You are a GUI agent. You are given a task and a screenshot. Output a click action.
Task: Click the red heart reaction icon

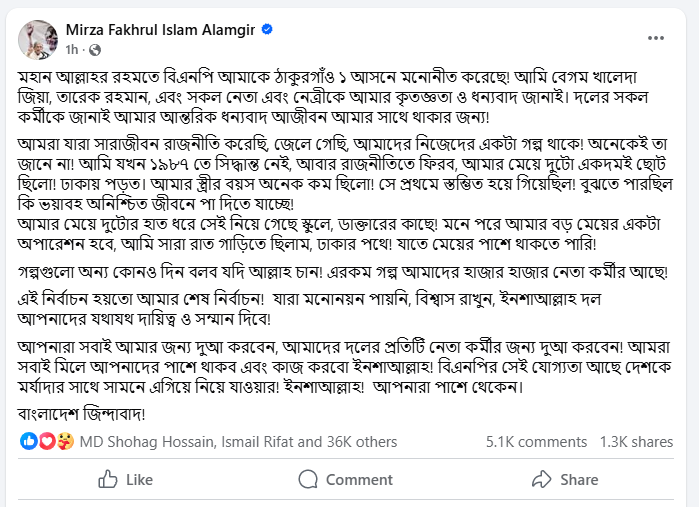click(x=45, y=441)
